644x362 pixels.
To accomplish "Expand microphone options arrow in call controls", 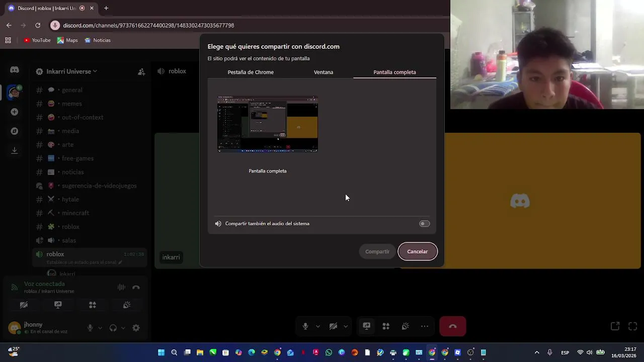I will click(317, 326).
